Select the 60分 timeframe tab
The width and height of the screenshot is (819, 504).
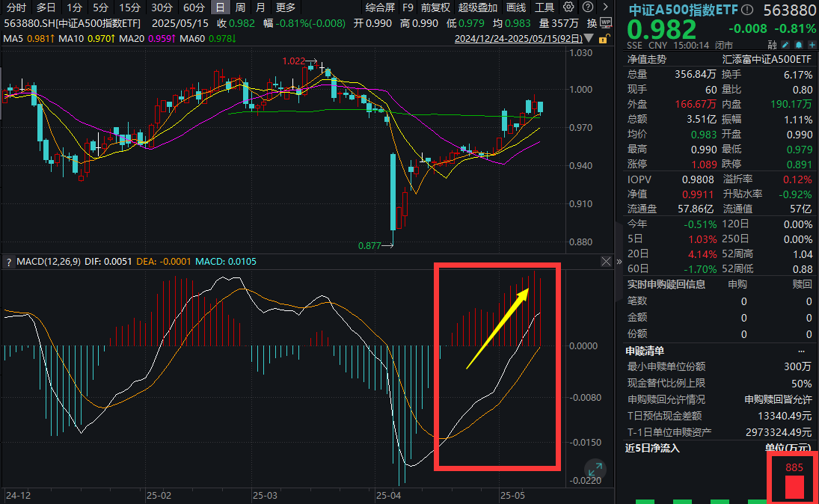(x=194, y=7)
